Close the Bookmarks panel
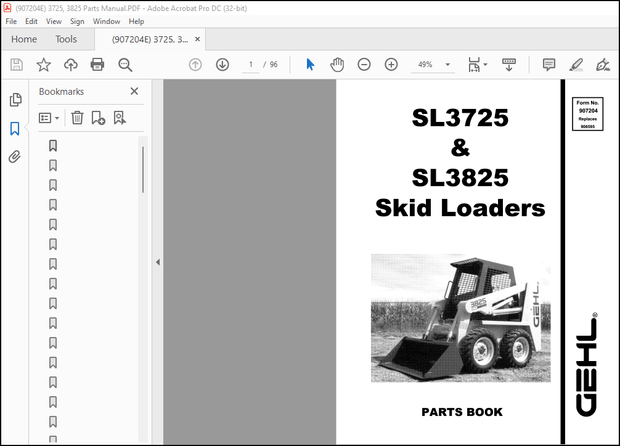Screen dimensions: 620x446 point(134,91)
